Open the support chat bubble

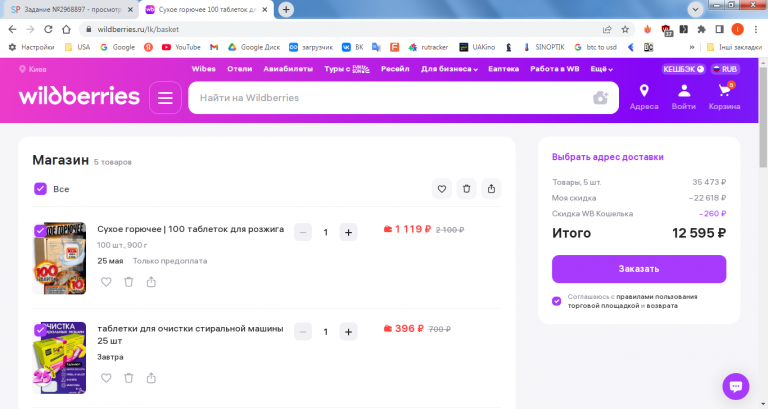pyautogui.click(x=736, y=386)
